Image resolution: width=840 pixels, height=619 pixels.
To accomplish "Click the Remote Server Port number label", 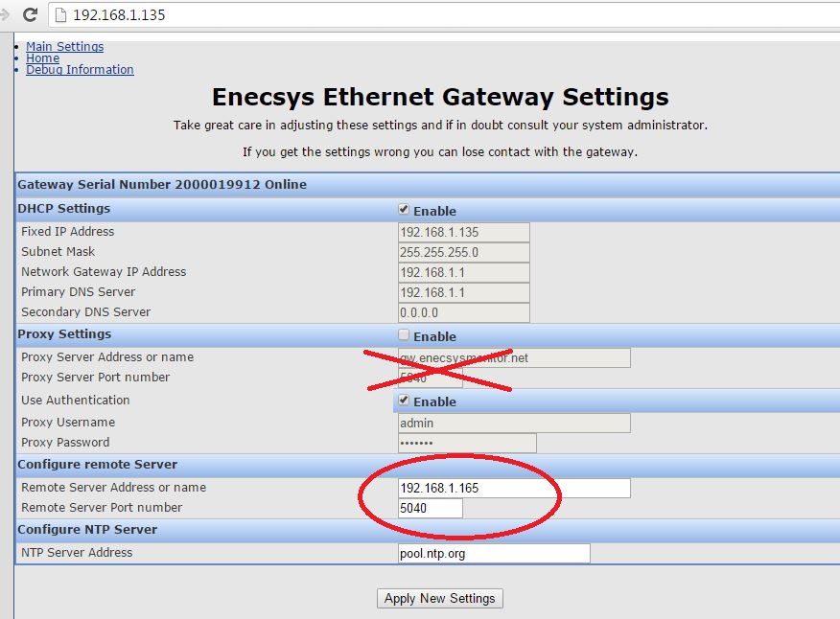I will 102,508.
